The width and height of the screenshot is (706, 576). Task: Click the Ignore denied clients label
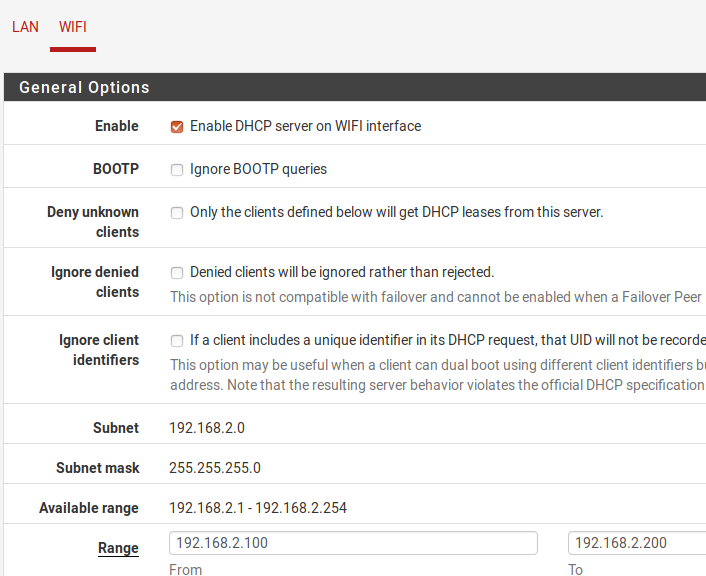point(95,282)
